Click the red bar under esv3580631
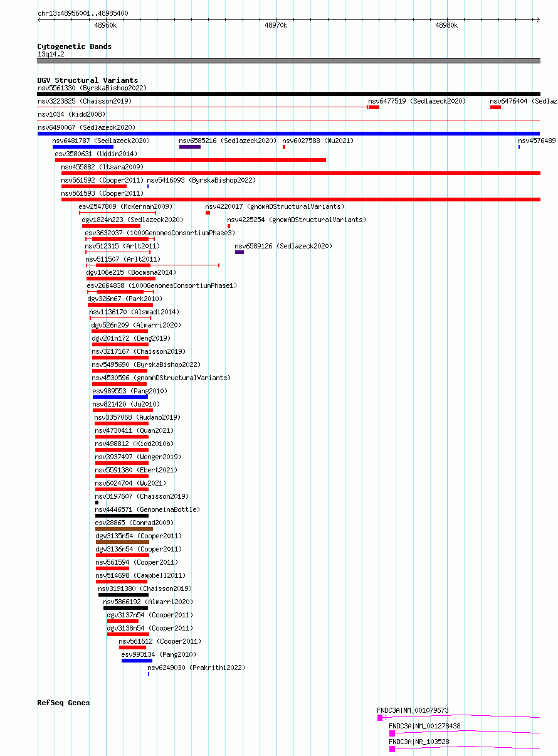Screen dimensions: 558x756 (191, 160)
